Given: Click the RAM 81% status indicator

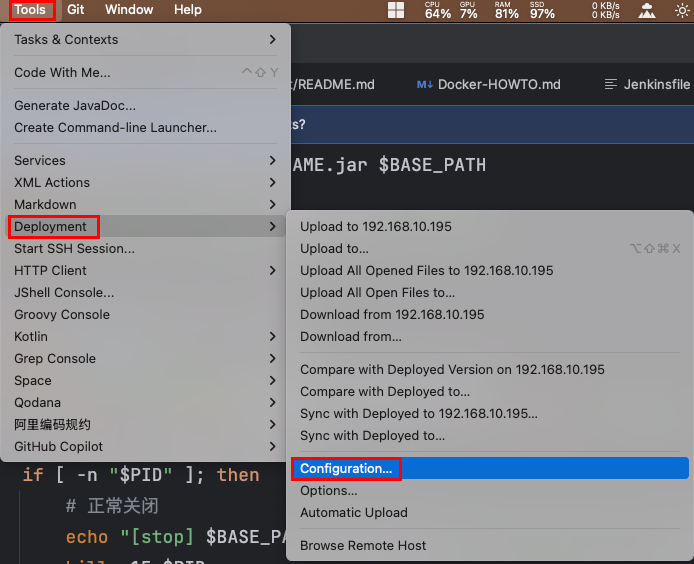Looking at the screenshot, I should [x=506, y=10].
